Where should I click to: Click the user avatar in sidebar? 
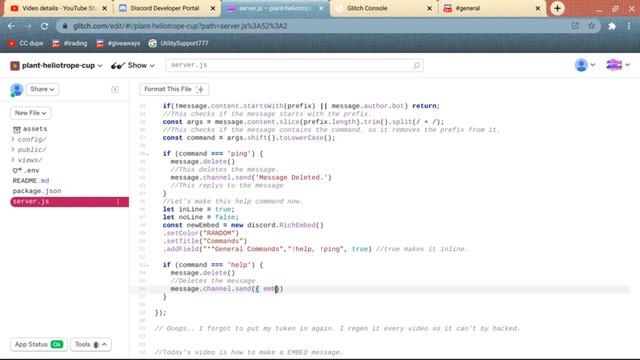17,90
